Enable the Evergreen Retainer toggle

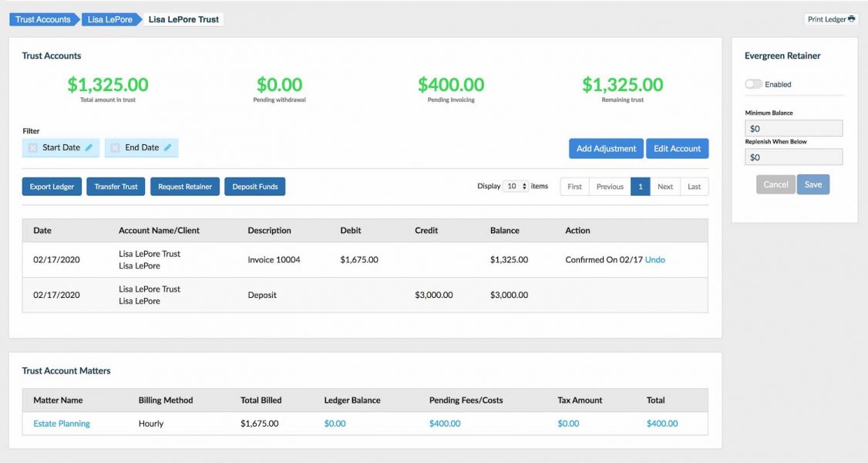753,84
